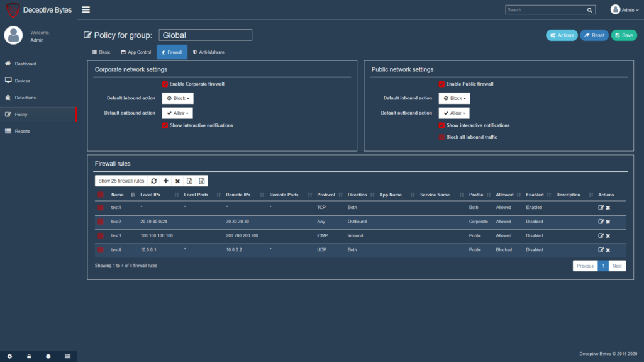Screen dimensions: 644x362
Task: Enable Corporate firewall checkbox
Action: [x=165, y=84]
